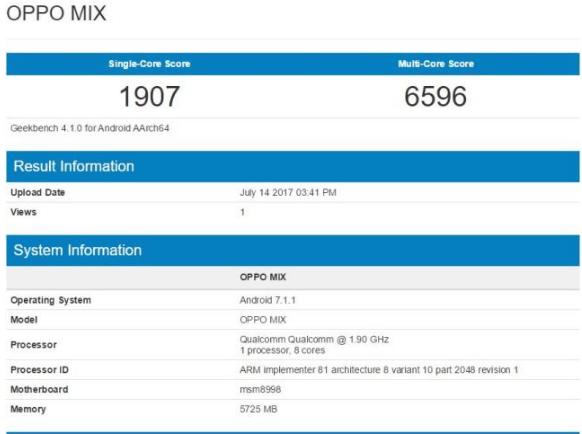Click the msm8998 motherboard value
582x434 pixels.
pyautogui.click(x=260, y=389)
